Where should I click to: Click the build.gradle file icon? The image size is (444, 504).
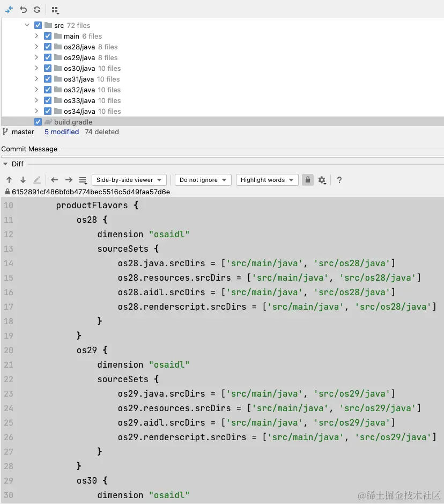48,122
